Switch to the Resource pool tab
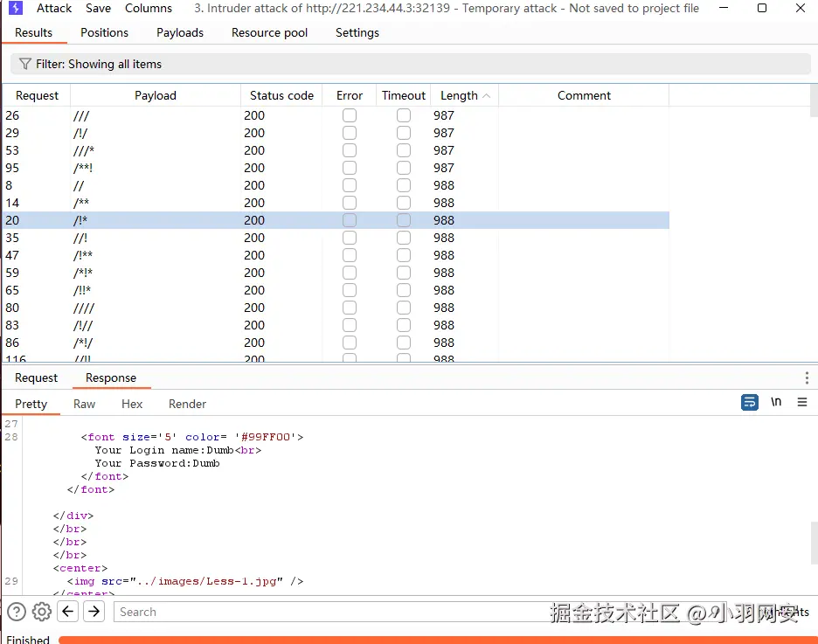This screenshot has height=644, width=818. (x=269, y=32)
